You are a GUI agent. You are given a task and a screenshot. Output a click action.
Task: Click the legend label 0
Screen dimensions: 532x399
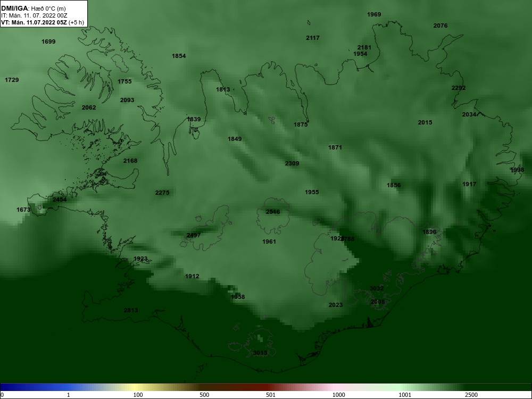2,395
